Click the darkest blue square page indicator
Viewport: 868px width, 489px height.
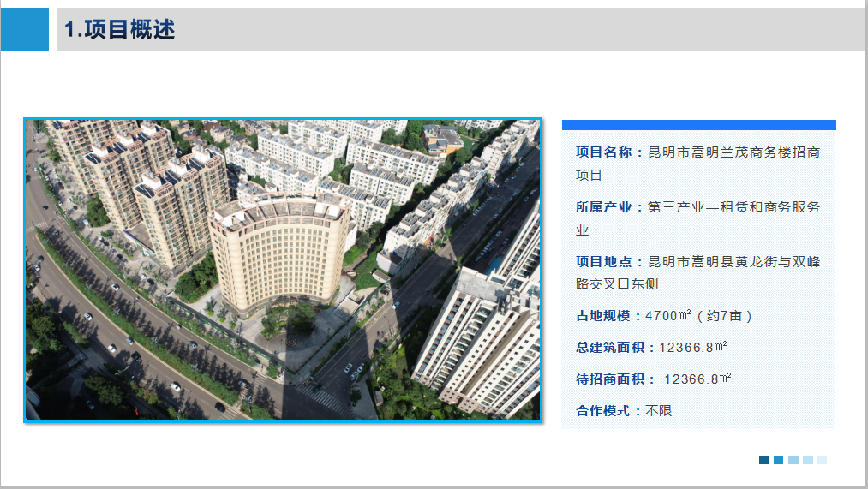pos(764,460)
